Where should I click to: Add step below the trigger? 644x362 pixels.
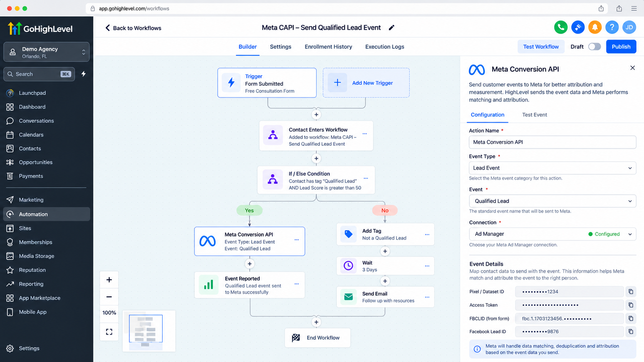click(316, 115)
